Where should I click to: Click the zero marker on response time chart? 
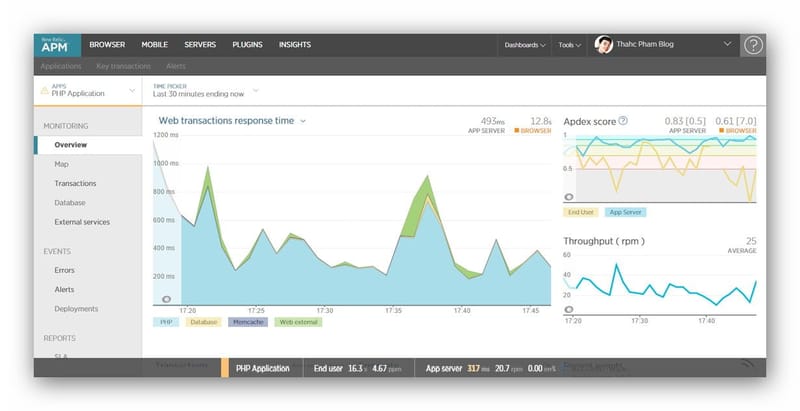tap(166, 299)
